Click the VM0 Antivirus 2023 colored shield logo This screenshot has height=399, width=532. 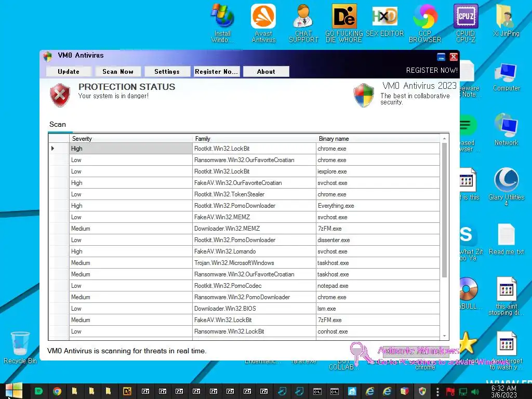(x=363, y=96)
